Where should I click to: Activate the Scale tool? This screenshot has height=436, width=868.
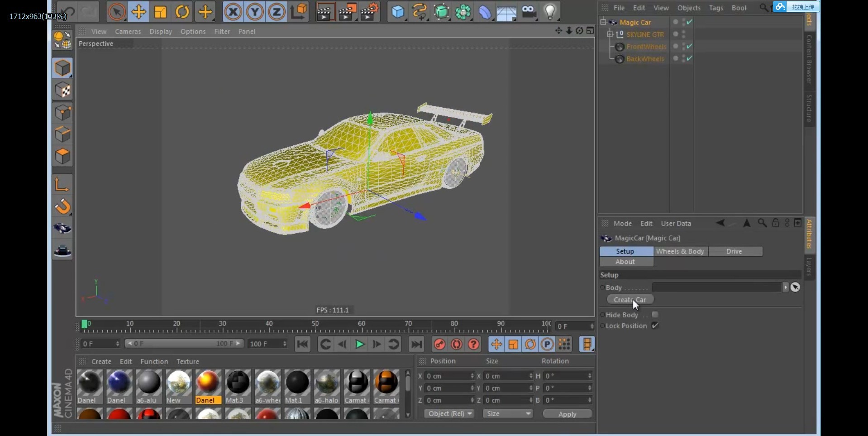[160, 11]
